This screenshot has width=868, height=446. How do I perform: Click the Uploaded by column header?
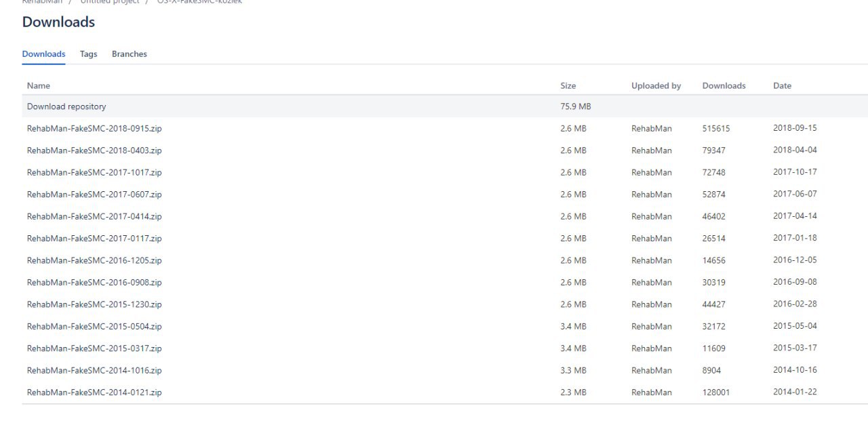click(x=656, y=86)
